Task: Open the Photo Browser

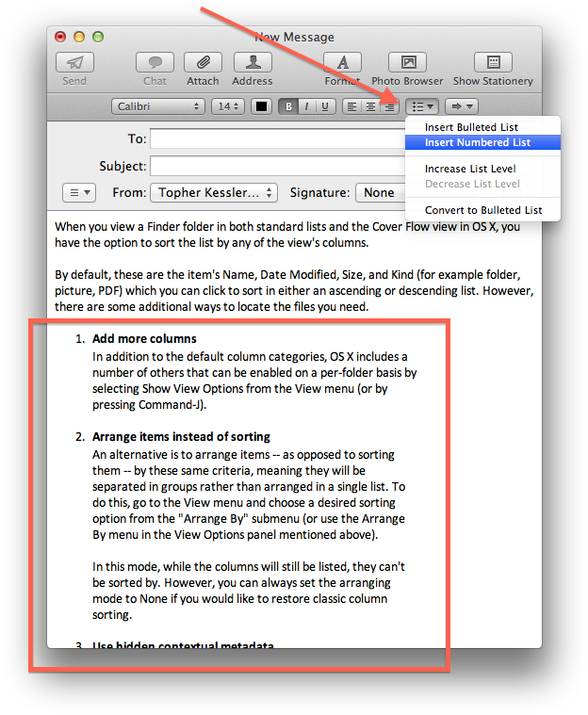Action: point(409,63)
